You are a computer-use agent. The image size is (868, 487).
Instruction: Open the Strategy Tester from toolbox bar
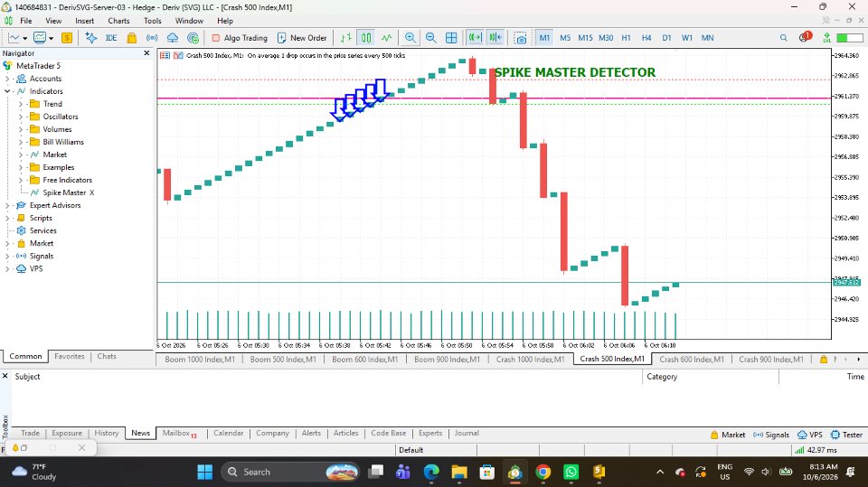click(x=846, y=435)
